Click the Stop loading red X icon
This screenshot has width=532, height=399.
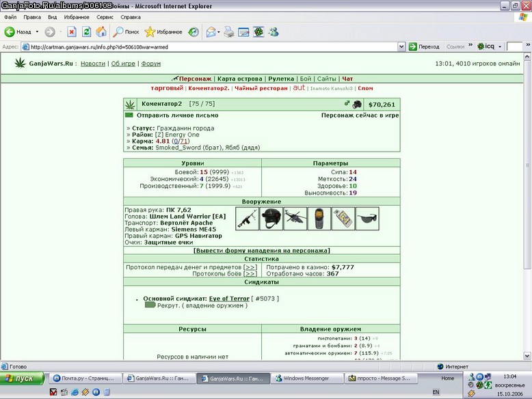point(72,32)
